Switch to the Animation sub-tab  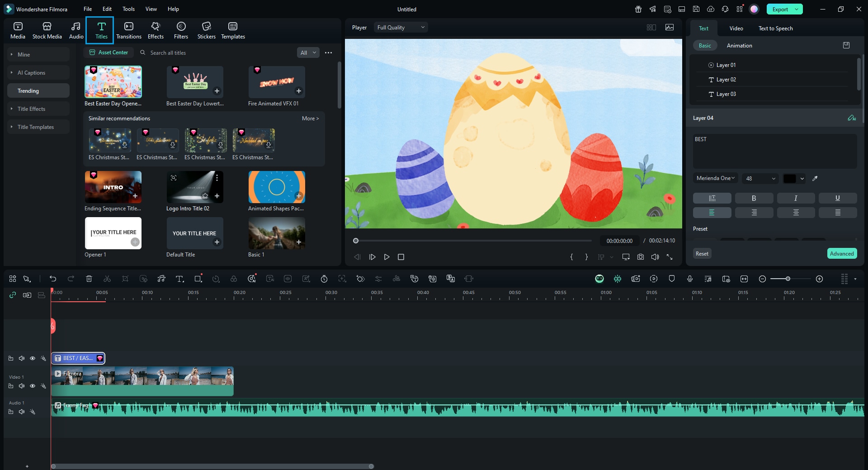click(739, 45)
